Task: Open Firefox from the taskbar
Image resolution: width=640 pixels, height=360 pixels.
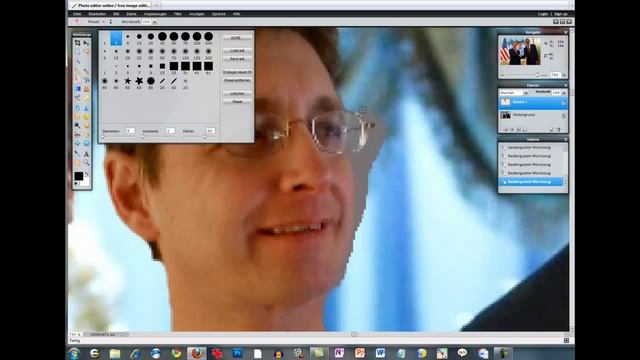Action: [197, 353]
